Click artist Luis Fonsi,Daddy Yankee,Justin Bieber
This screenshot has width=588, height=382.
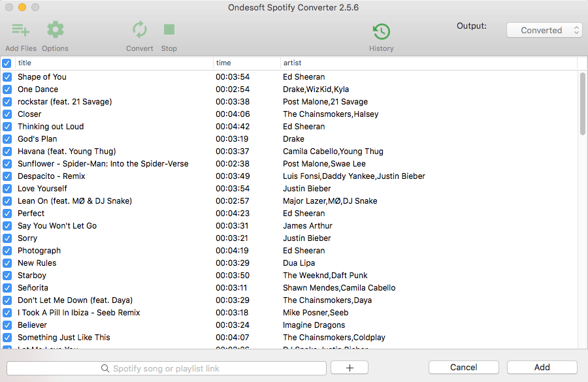353,176
